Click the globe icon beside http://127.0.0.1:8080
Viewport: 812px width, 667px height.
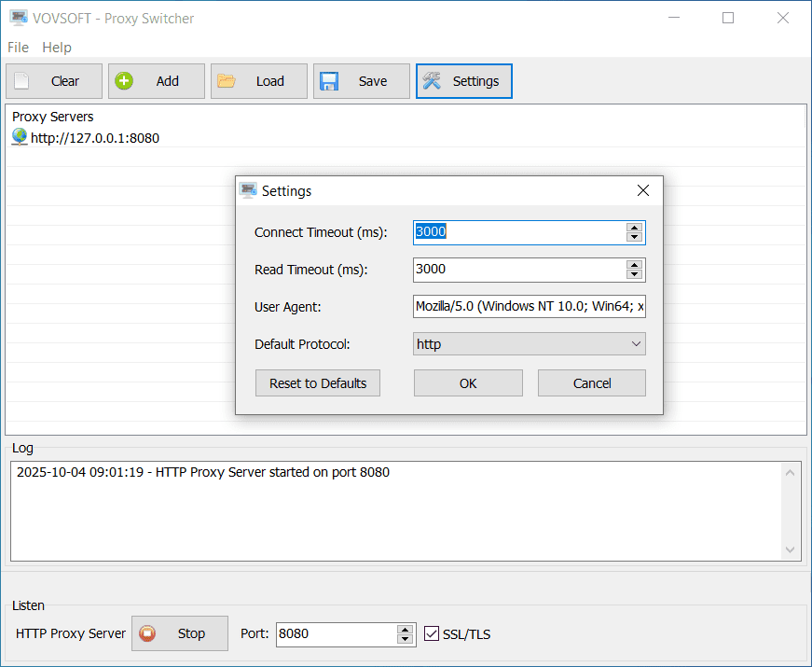point(20,137)
